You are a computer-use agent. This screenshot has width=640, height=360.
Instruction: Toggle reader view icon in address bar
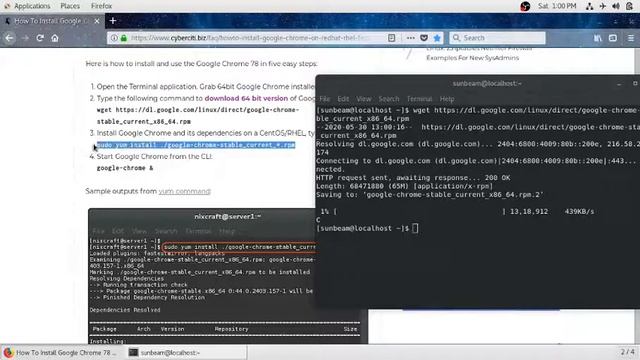[391, 38]
